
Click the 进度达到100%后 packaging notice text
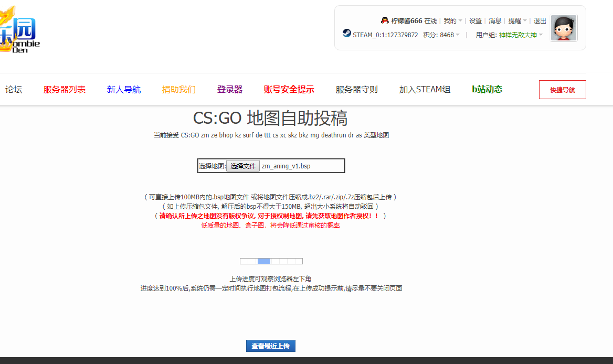[x=271, y=288]
